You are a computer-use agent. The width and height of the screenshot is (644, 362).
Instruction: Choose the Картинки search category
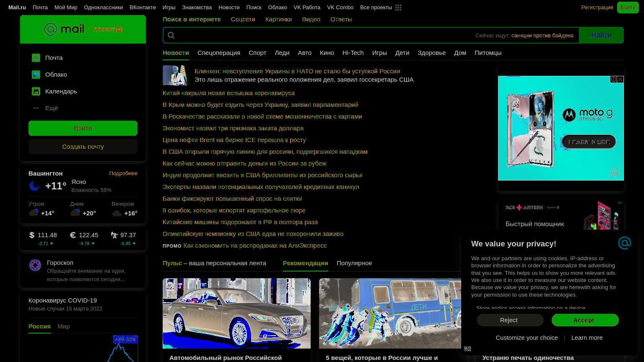(278, 19)
